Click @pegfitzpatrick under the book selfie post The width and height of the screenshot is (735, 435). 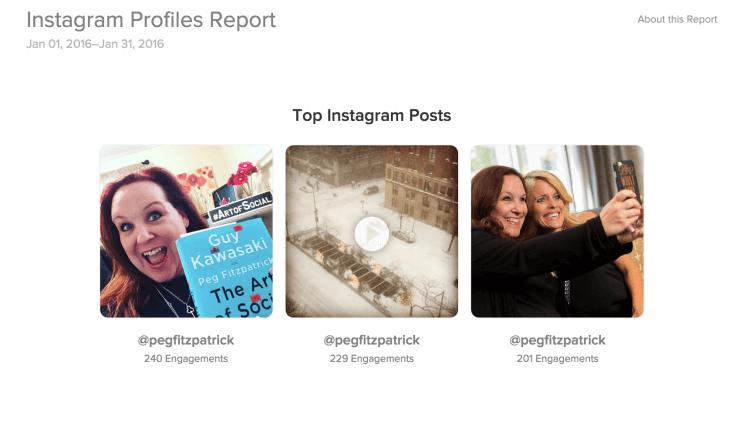pos(186,340)
